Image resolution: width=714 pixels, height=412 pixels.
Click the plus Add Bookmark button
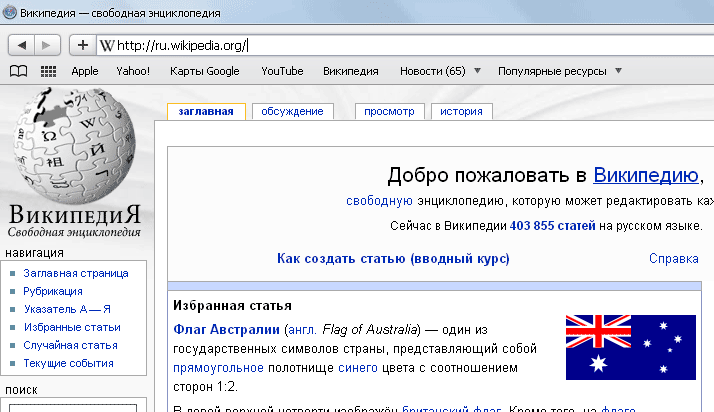[x=82, y=45]
